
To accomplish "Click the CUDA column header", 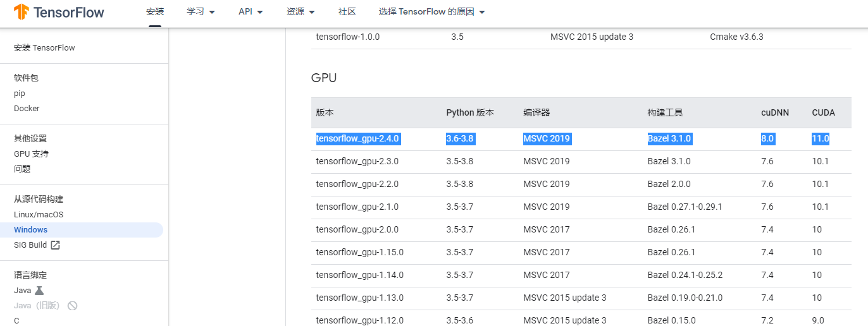I will pyautogui.click(x=824, y=112).
